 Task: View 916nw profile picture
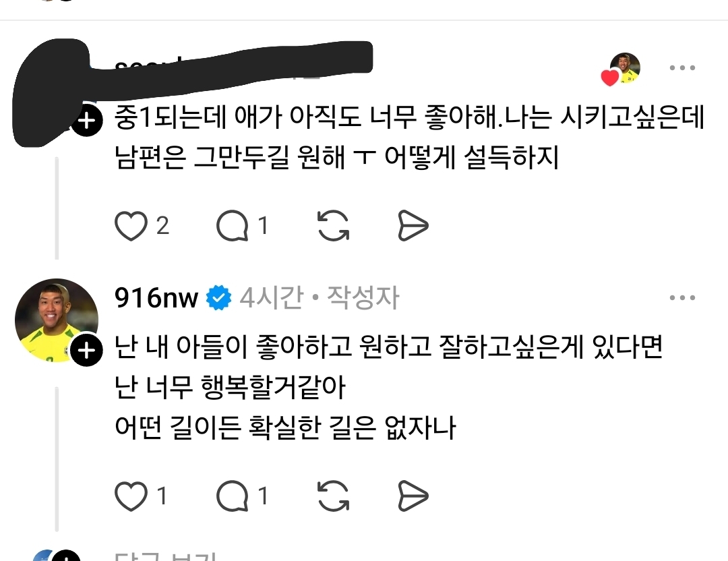point(57,320)
